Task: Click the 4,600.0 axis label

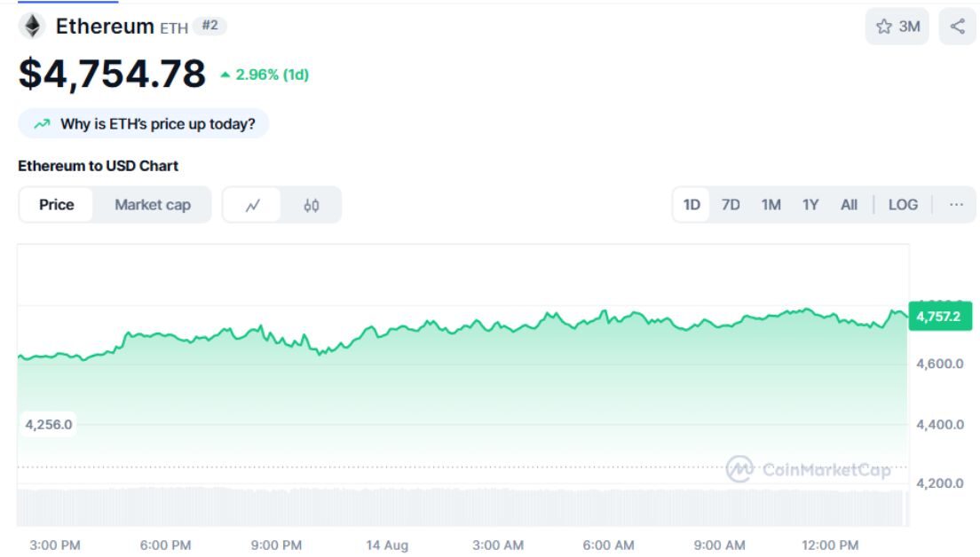Action: 939,364
